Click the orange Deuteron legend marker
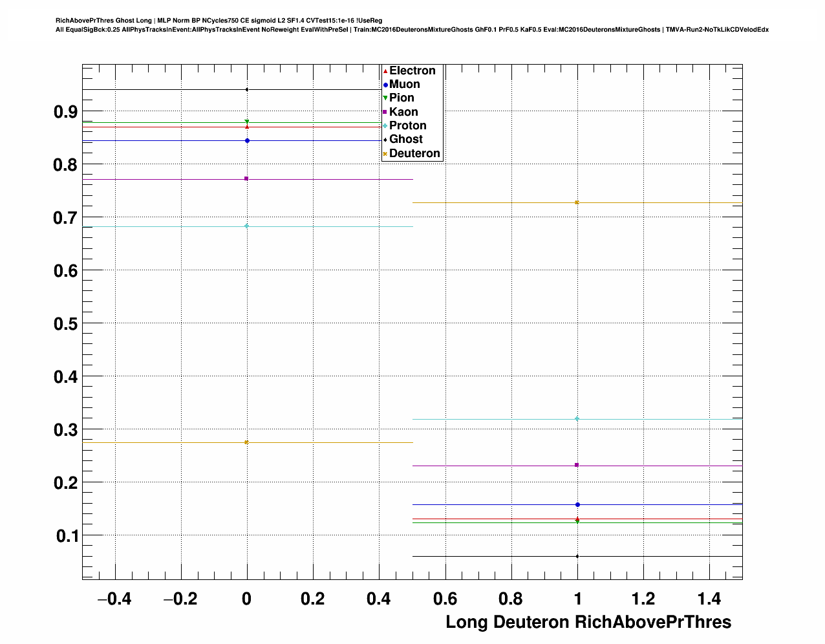 pos(385,154)
